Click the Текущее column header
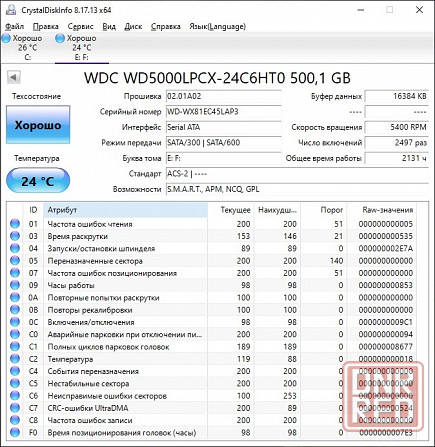The image size is (435, 447). [x=231, y=210]
